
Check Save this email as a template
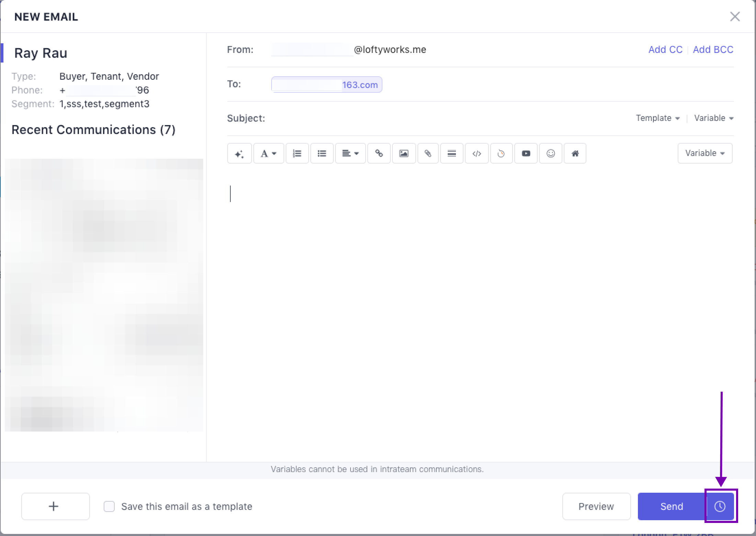pos(109,506)
